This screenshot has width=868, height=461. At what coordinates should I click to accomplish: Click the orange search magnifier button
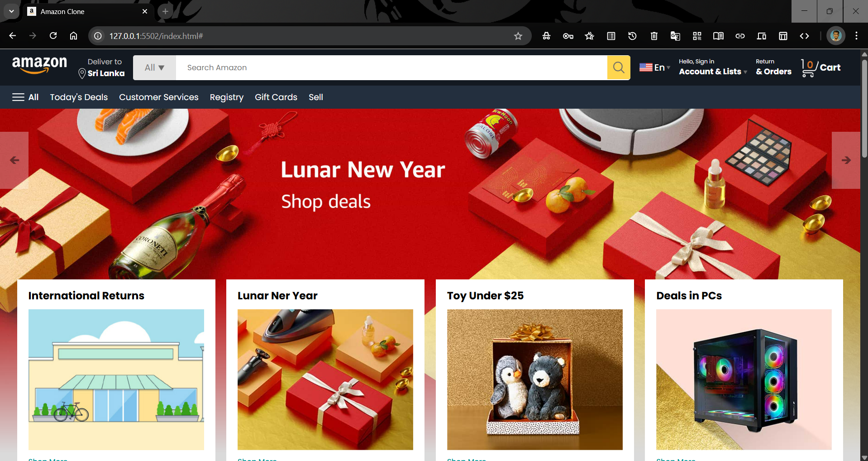click(x=619, y=67)
